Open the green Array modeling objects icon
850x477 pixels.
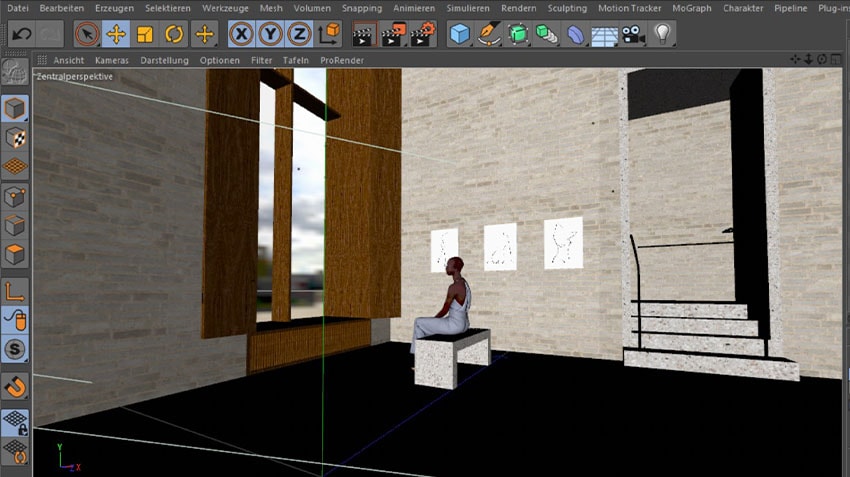pyautogui.click(x=547, y=34)
